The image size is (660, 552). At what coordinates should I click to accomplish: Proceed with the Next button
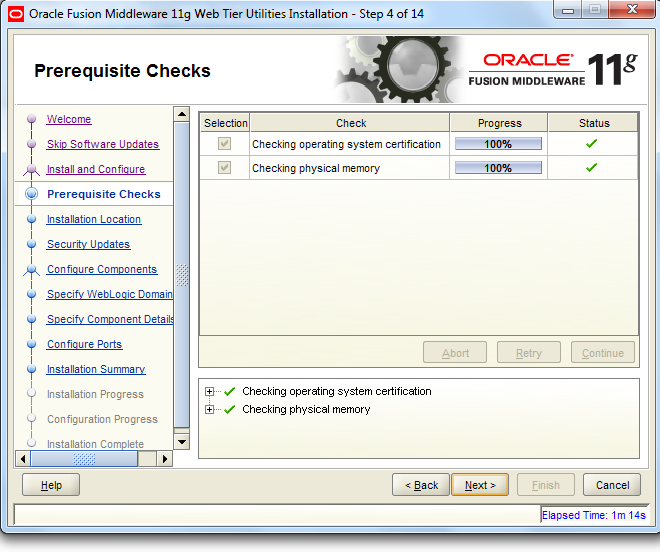click(x=480, y=485)
